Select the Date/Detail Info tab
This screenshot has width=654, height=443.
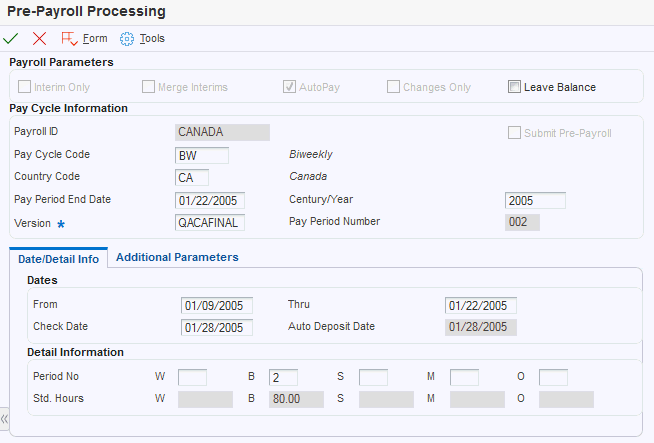[x=58, y=258]
